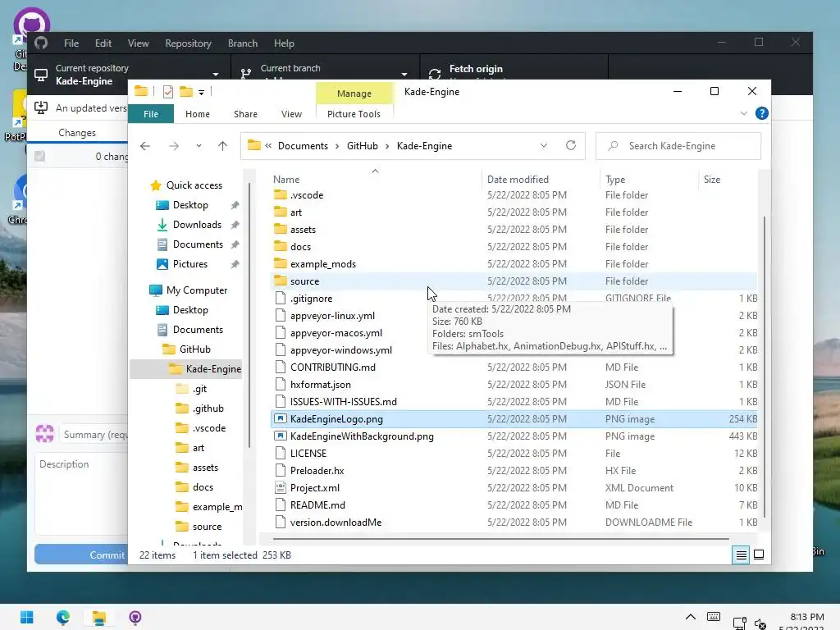Click the commit Description box
This screenshot has height=630, width=840.
[x=81, y=493]
